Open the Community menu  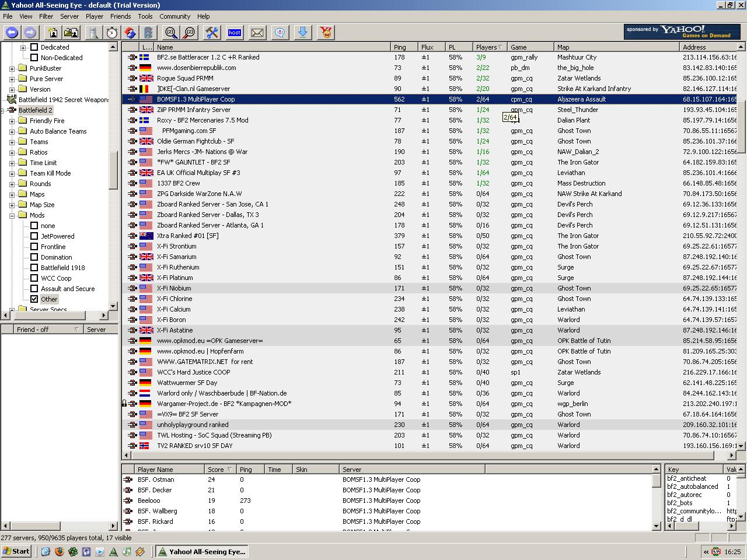click(175, 16)
